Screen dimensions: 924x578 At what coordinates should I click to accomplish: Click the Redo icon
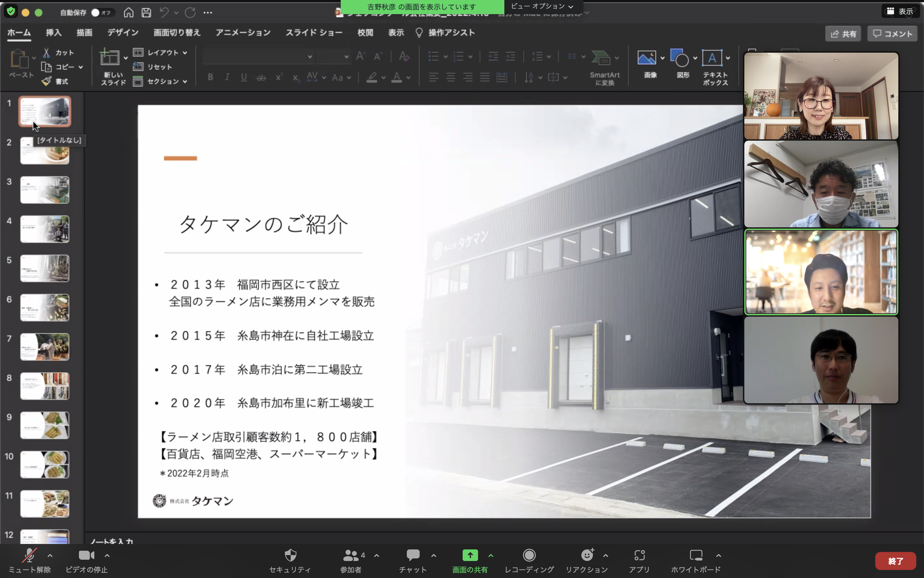[x=190, y=13]
